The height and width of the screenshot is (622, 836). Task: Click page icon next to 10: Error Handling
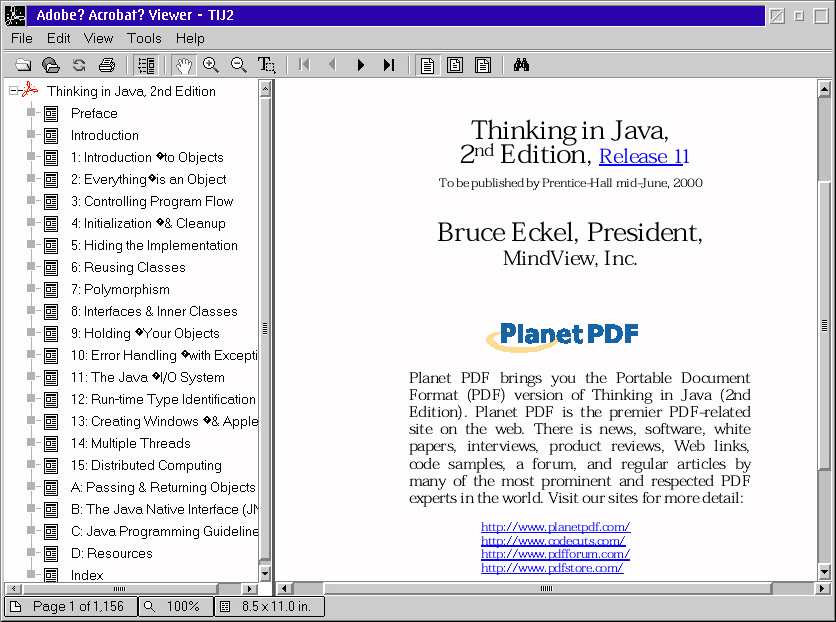pos(51,356)
